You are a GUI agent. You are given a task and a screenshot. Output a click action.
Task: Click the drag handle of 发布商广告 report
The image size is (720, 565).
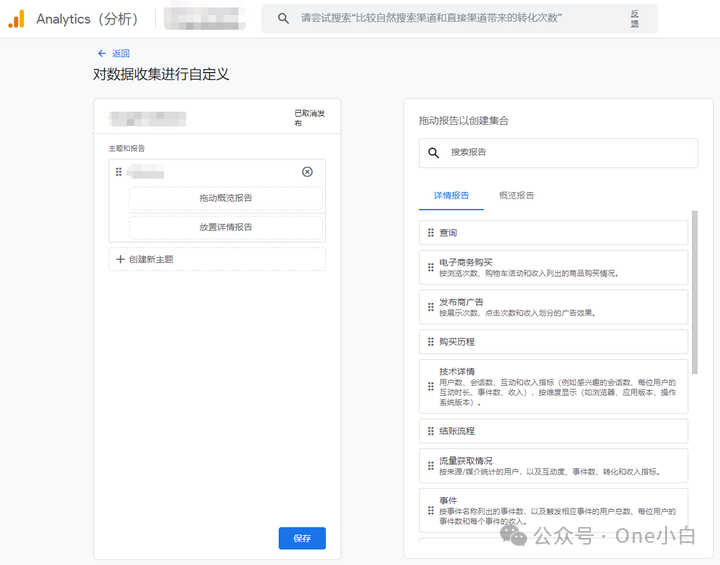pos(431,307)
